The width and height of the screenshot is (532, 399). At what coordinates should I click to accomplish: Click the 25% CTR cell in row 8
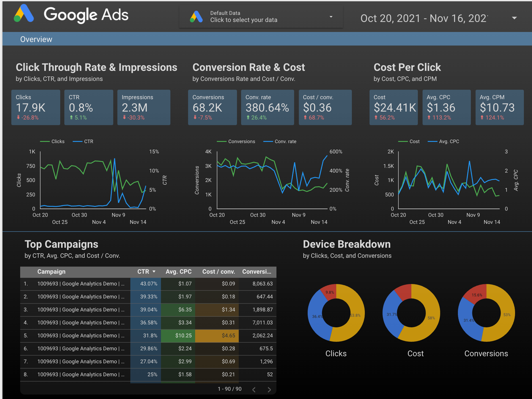pos(146,375)
